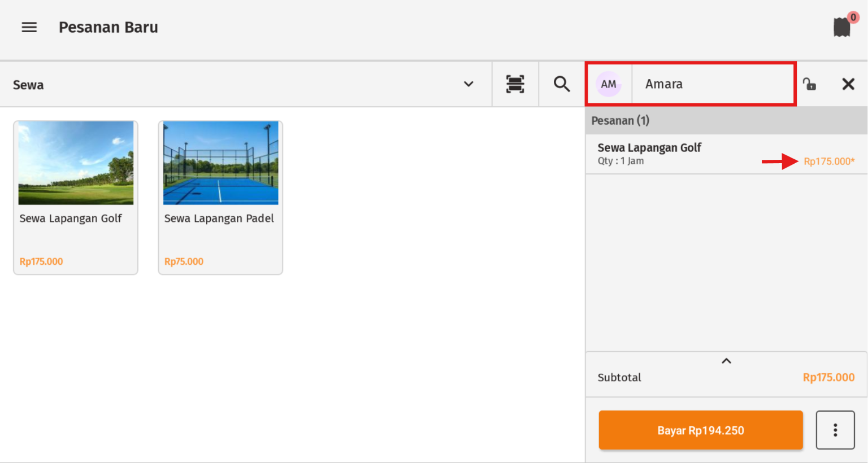Open the three-dot more options button
The image size is (868, 463).
pyautogui.click(x=835, y=430)
